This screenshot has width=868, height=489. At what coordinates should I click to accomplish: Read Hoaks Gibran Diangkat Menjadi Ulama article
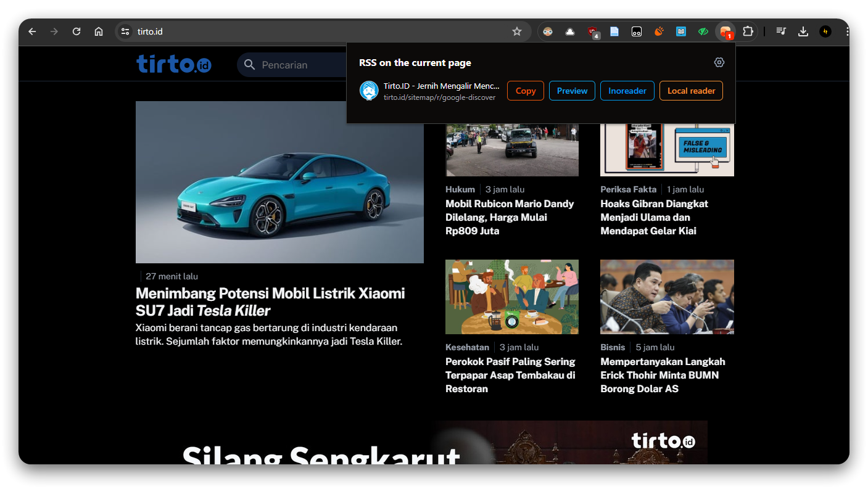(654, 217)
